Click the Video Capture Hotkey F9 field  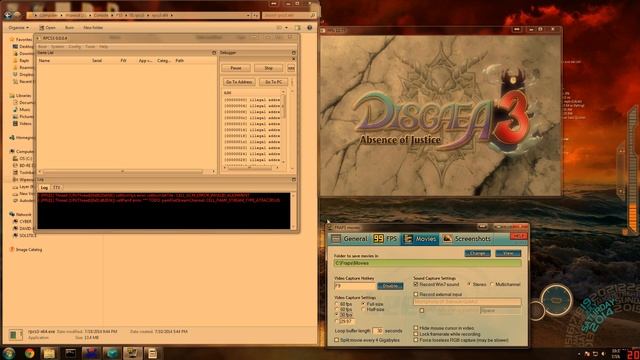355,286
